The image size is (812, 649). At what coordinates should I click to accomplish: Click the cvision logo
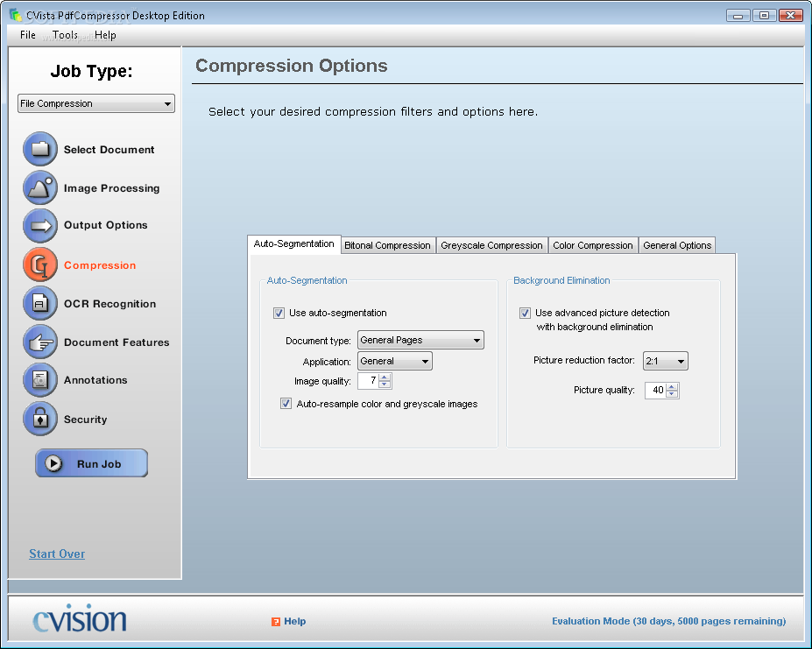click(79, 618)
